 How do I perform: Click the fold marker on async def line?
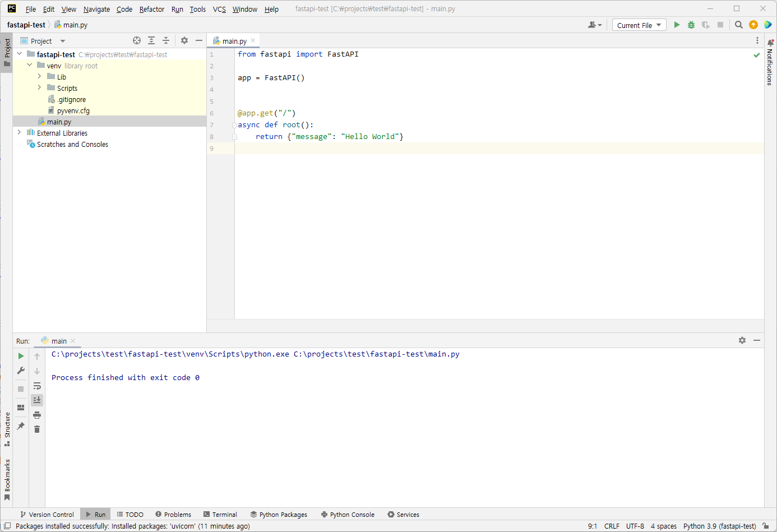(234, 125)
